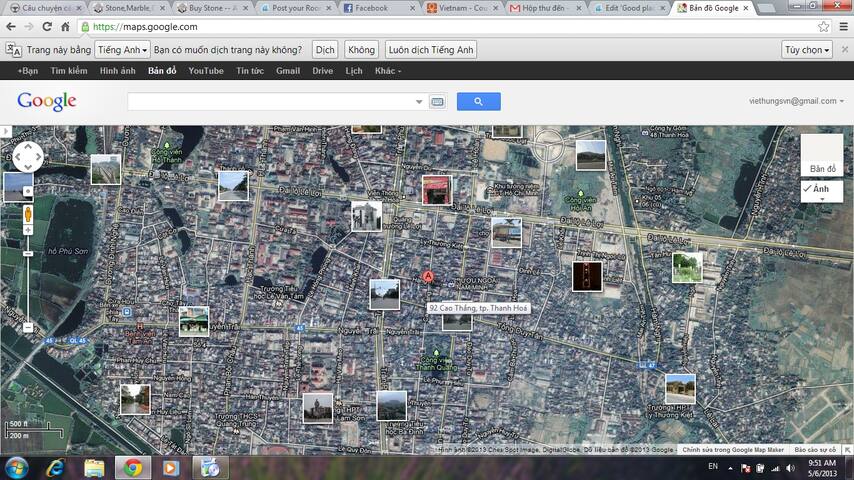
Task: Click Luôn dịch Tiếng Anh button
Action: tap(431, 50)
